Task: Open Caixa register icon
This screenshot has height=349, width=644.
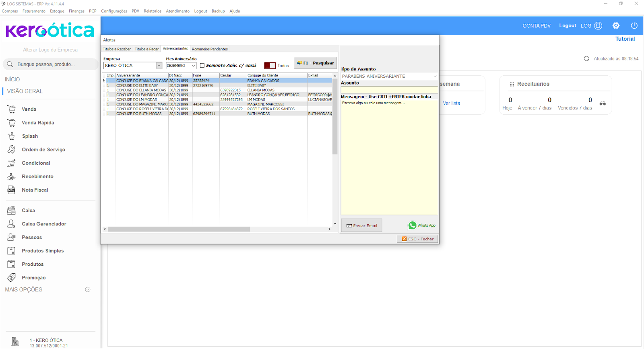Action: [x=11, y=210]
